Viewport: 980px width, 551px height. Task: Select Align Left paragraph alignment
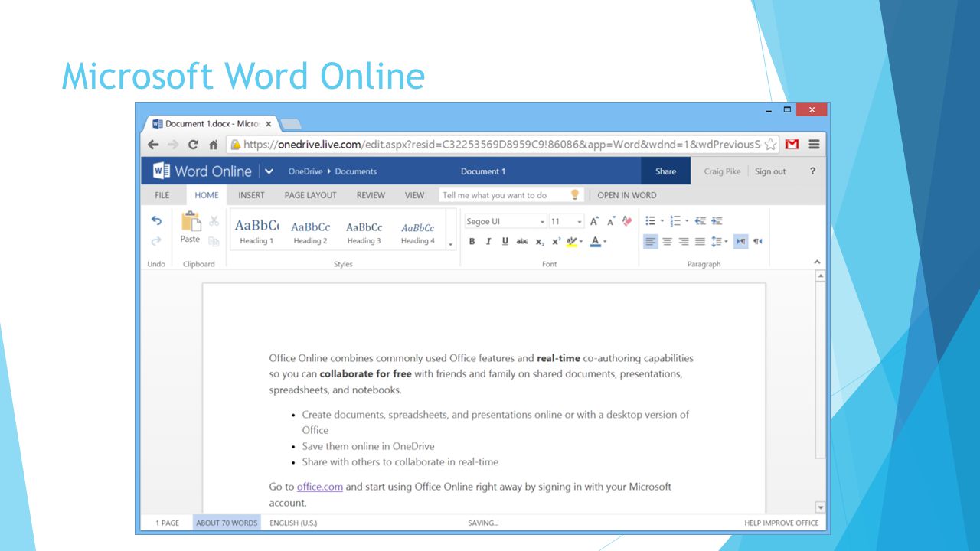(651, 241)
